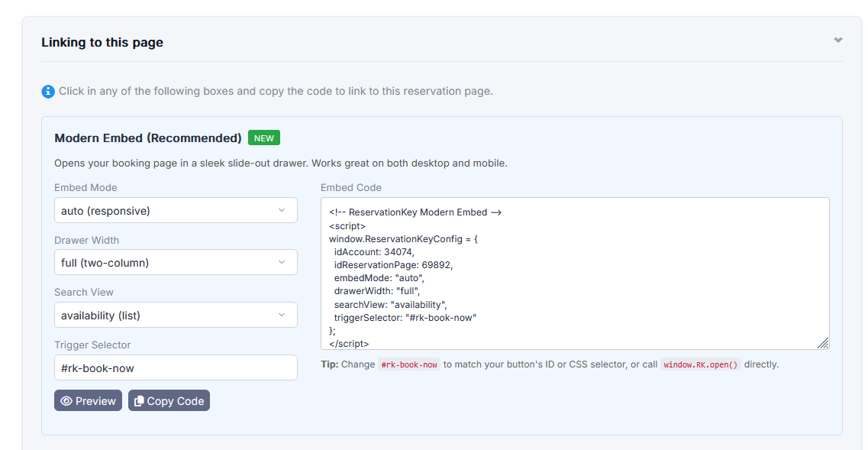Collapse the Linking to this page section chevron

click(x=837, y=40)
